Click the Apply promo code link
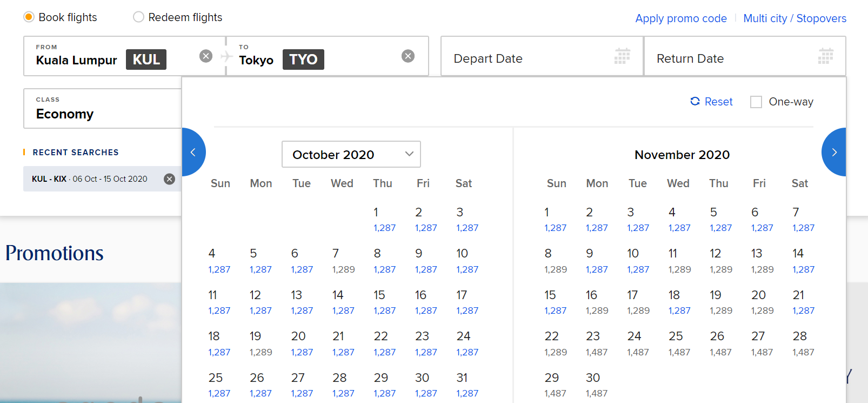 tap(680, 18)
